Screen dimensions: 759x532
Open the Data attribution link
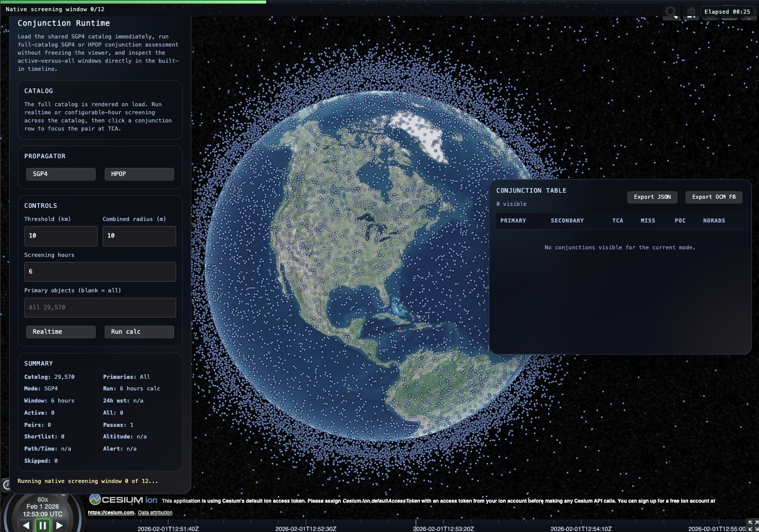click(x=155, y=513)
